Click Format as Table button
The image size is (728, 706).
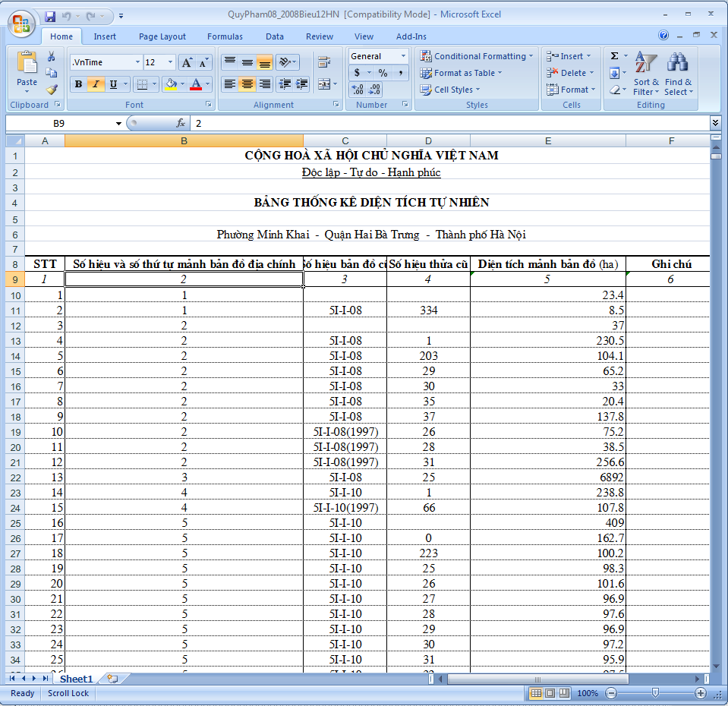pyautogui.click(x=465, y=73)
